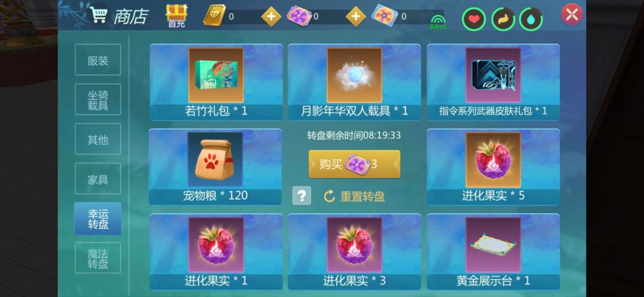The width and height of the screenshot is (644, 297).
Task: Click the shopping cart 商店 icon
Action: point(99,15)
